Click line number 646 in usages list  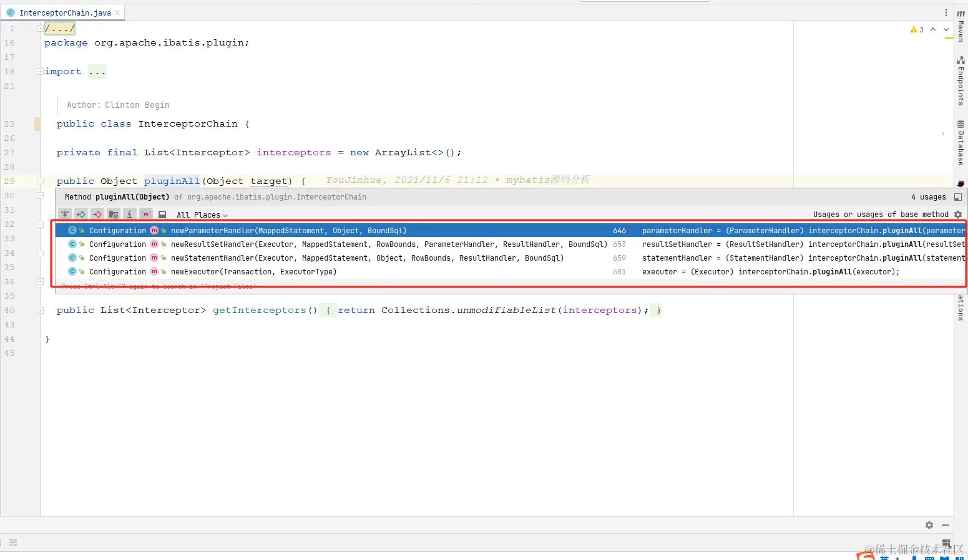[619, 231]
